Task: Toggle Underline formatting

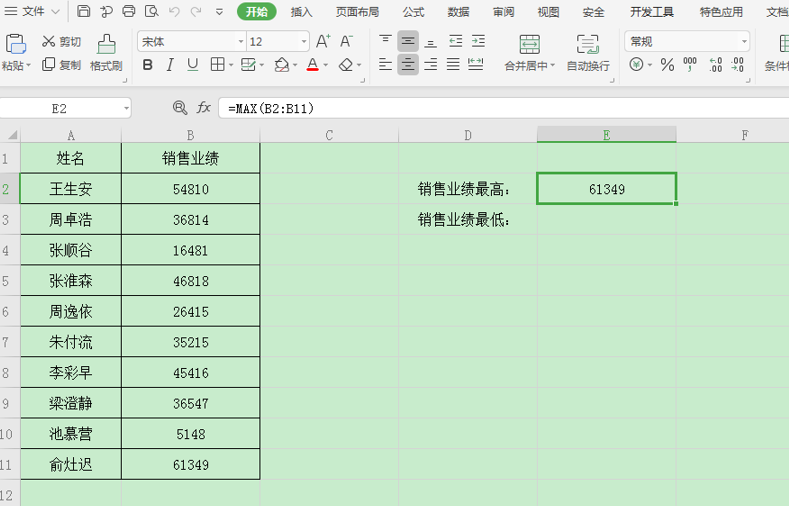Action: click(192, 64)
